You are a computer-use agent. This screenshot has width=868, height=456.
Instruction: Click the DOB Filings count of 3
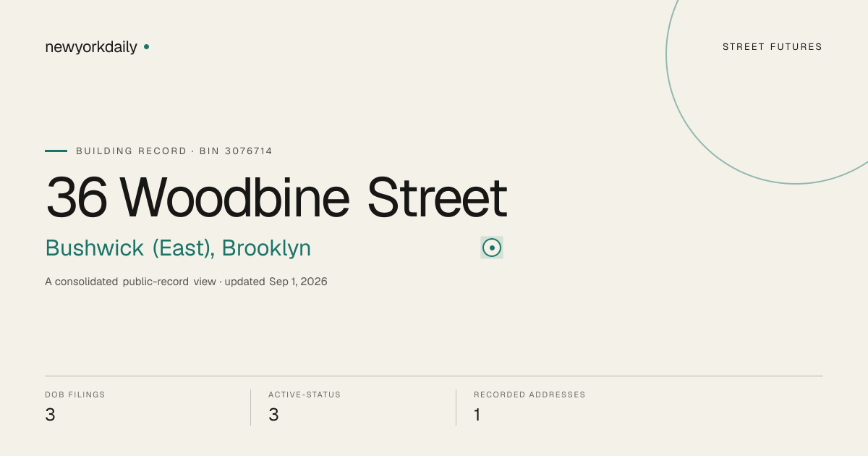point(50,415)
